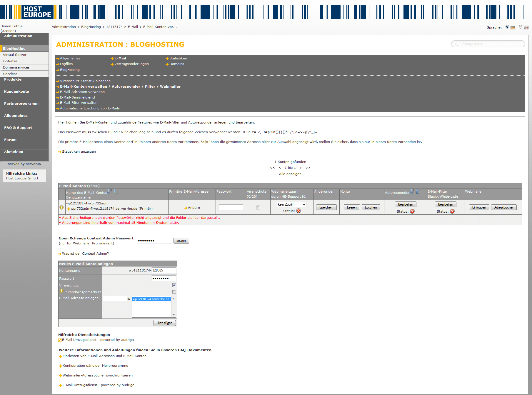Click the Einloggen webmailer button
Screen dimensions: 532x395
[x=479, y=207]
